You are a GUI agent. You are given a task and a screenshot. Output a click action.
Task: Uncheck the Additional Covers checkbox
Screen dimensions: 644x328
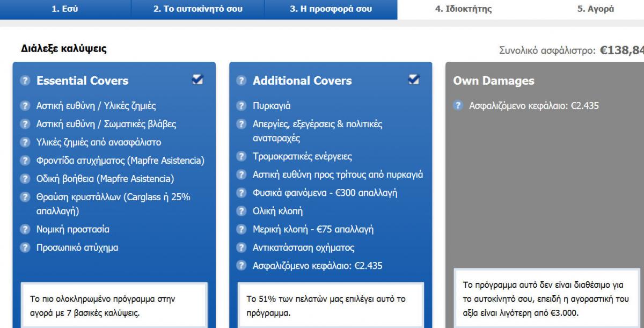[x=414, y=79]
